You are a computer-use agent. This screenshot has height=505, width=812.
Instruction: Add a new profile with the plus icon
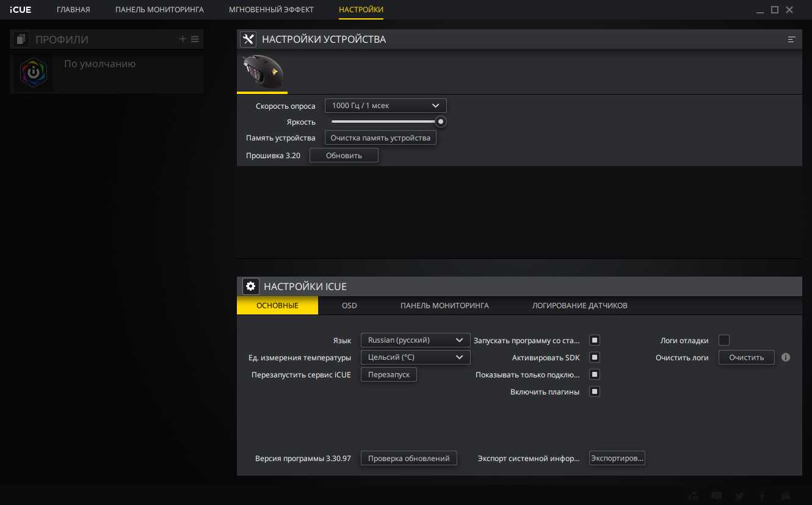(182, 39)
